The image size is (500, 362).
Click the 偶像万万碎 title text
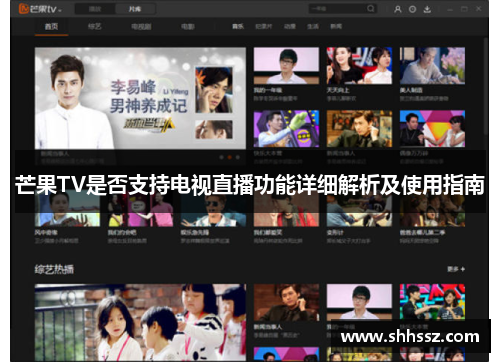coord(414,153)
